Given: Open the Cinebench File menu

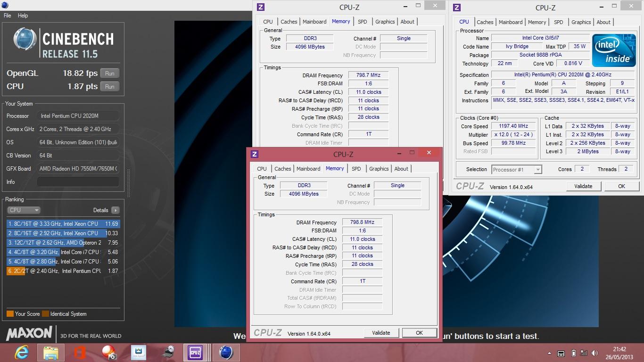Looking at the screenshot, I should click(8, 16).
